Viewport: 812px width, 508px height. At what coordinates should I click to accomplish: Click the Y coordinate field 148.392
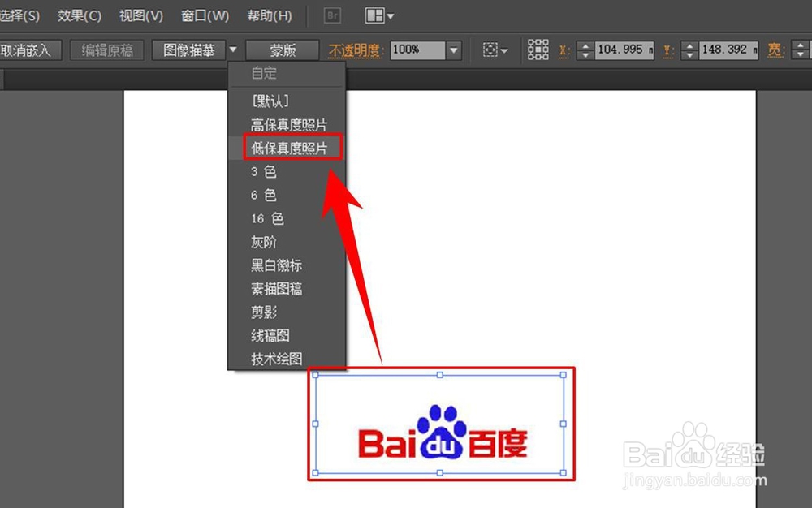728,50
